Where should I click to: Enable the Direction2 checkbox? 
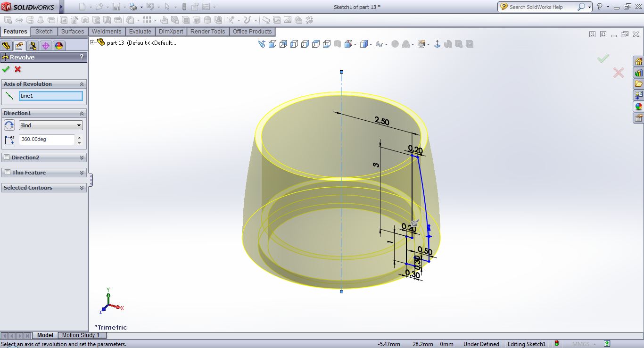7,157
